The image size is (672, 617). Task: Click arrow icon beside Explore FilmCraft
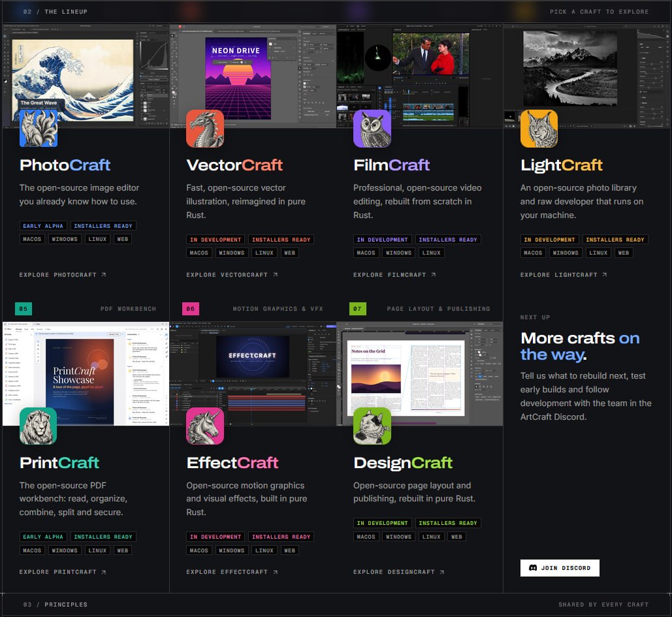(433, 275)
